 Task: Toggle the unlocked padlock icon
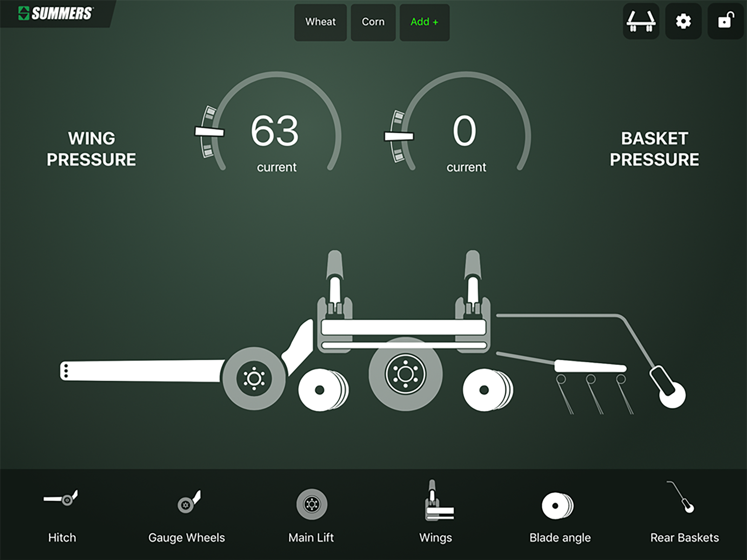[x=726, y=22]
